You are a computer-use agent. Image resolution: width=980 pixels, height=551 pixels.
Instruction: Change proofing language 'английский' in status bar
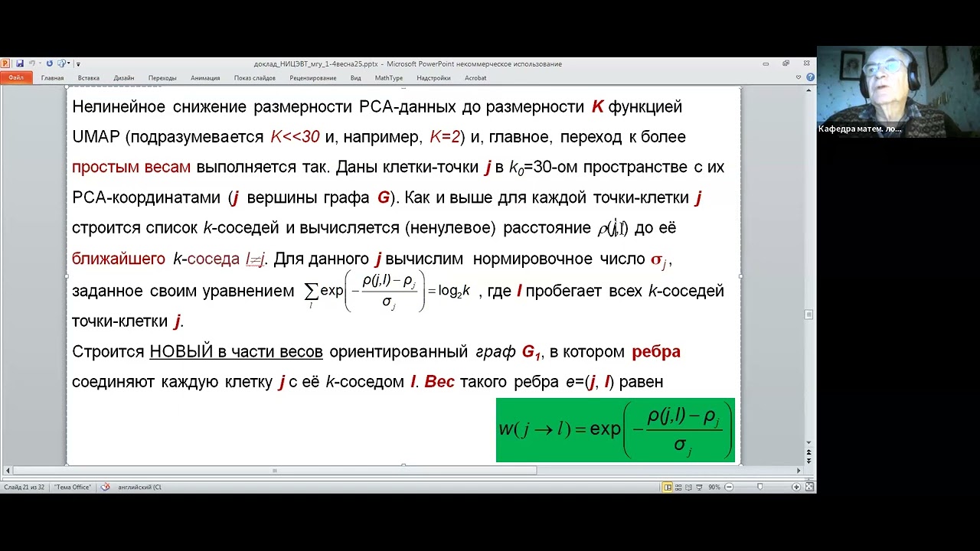[x=139, y=487]
